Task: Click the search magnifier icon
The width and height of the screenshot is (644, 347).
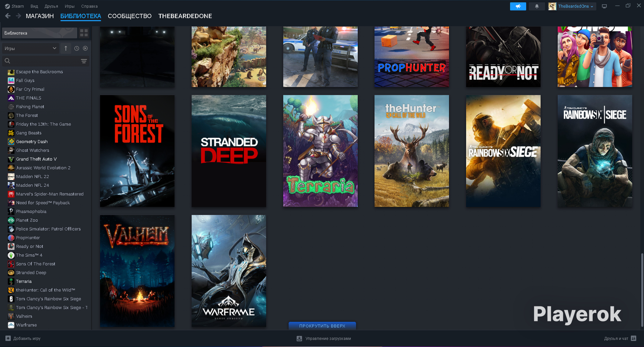Action: coord(7,61)
